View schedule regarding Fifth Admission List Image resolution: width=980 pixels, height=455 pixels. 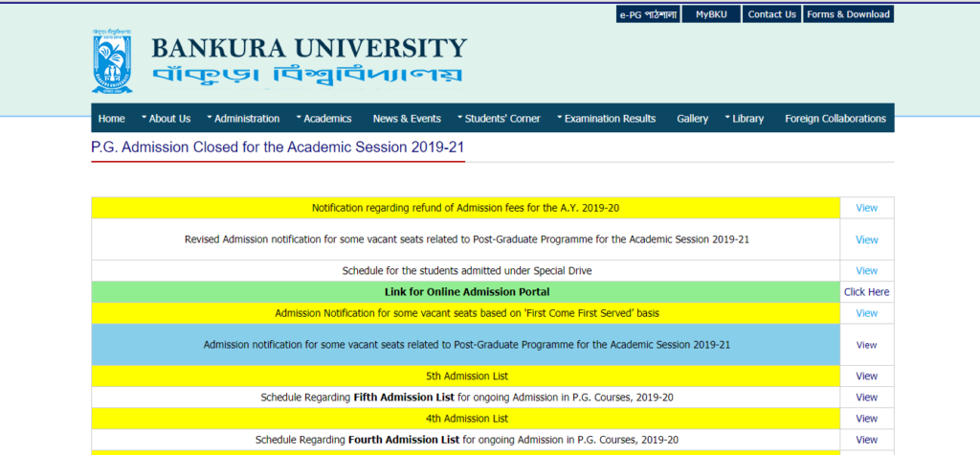(866, 398)
